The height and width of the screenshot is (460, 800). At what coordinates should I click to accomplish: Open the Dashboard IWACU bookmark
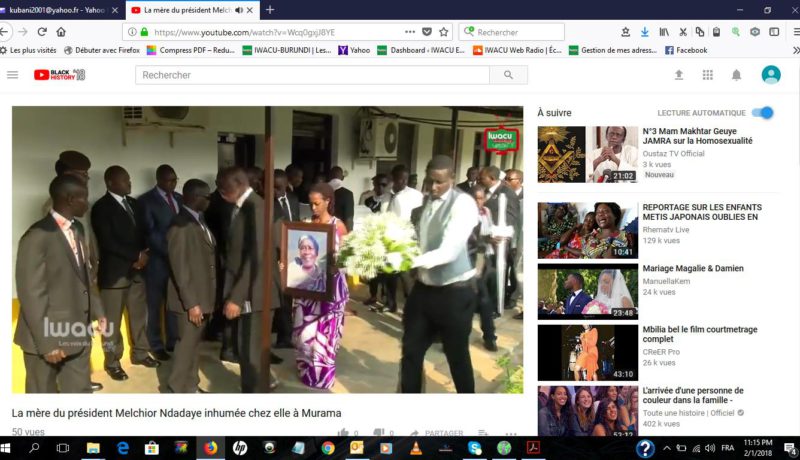[x=421, y=50]
